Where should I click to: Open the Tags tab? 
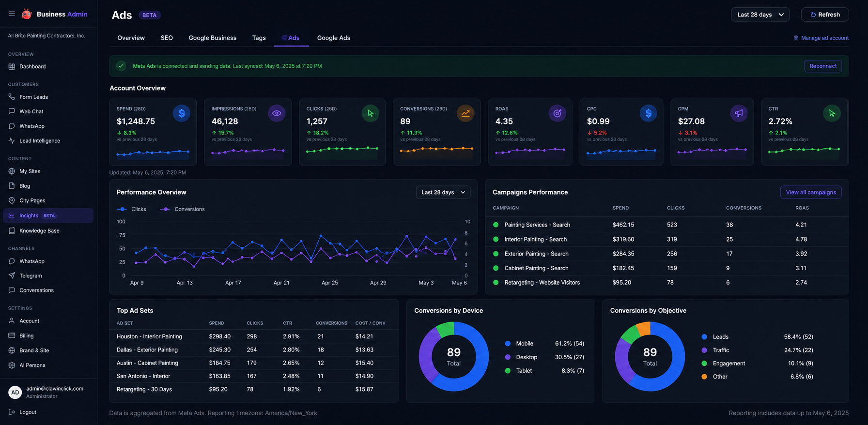pyautogui.click(x=259, y=38)
